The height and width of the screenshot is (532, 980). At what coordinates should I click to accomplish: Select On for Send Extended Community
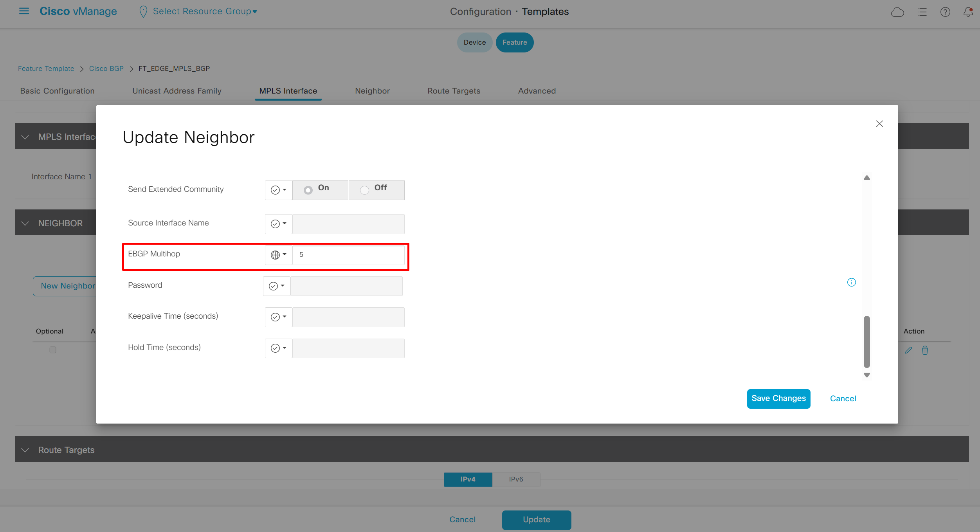pyautogui.click(x=308, y=190)
